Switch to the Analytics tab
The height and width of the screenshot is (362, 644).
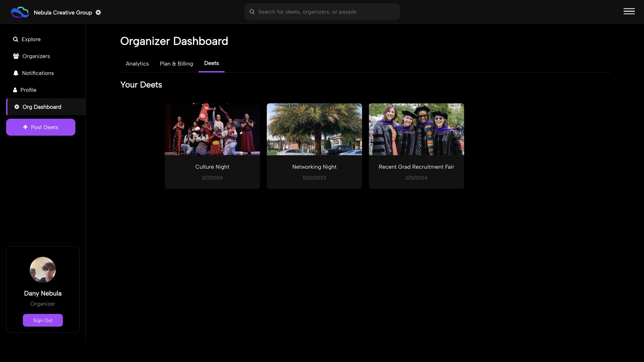pyautogui.click(x=137, y=64)
